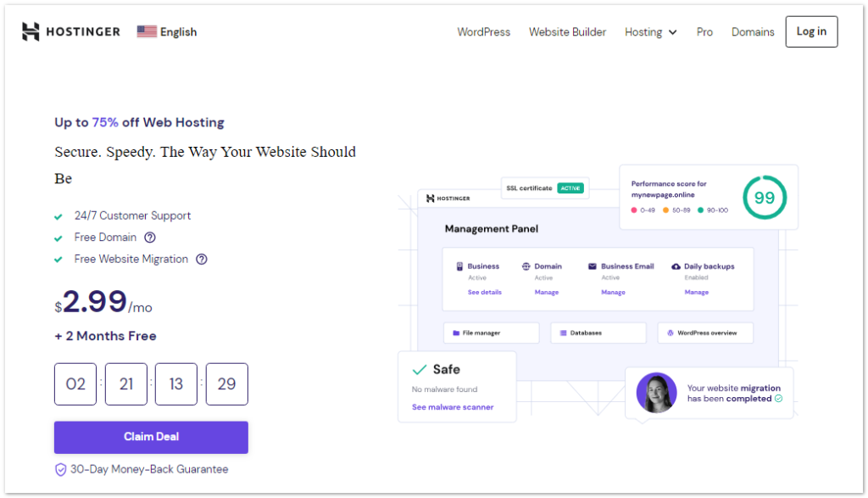868x498 pixels.
Task: Open the Free Domain help question mark
Action: click(150, 238)
